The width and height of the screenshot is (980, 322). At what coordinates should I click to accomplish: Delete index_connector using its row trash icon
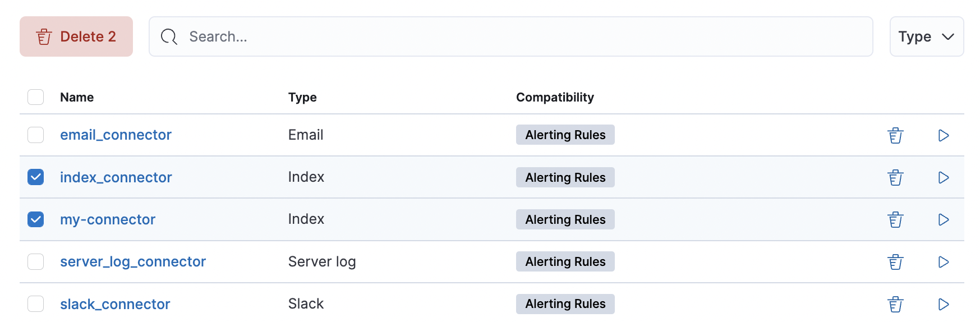(x=895, y=178)
